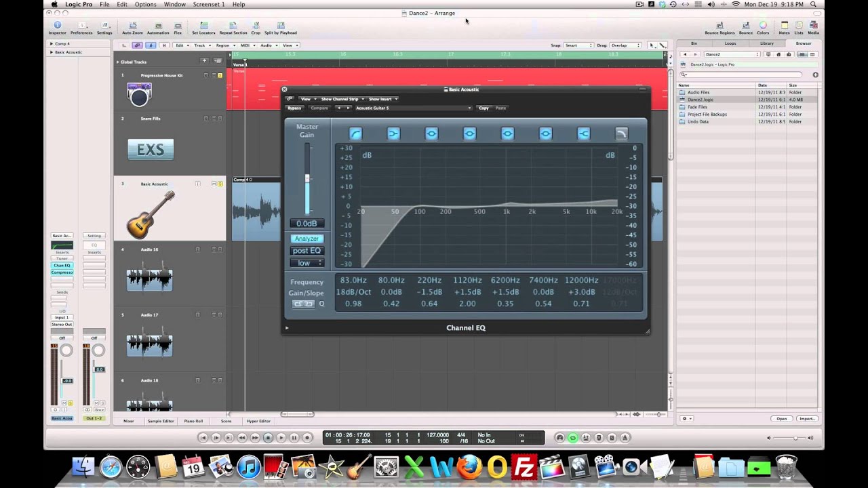Switch the post EQ analyzer mode
Image resolution: width=868 pixels, height=488 pixels.
coord(307,251)
